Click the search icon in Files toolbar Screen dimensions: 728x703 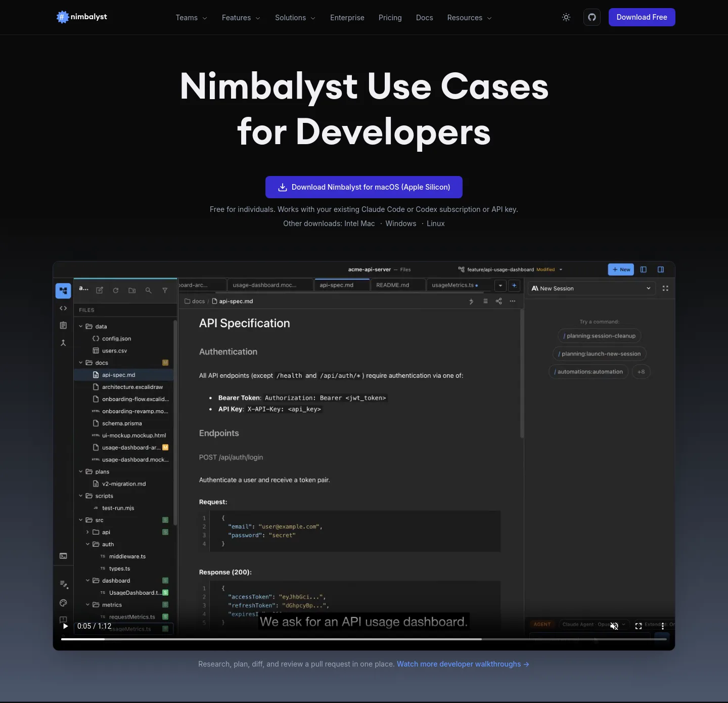148,290
